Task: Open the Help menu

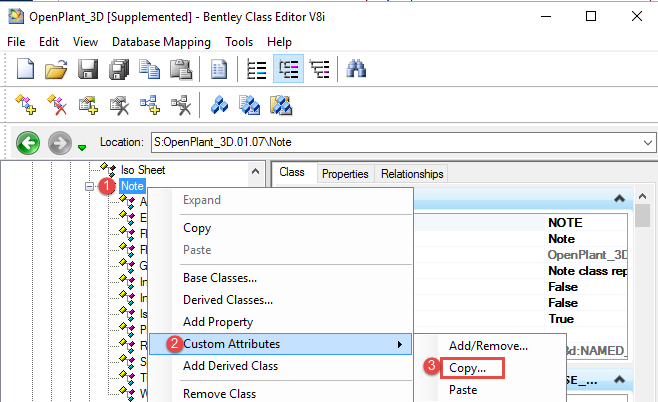Action: [279, 42]
